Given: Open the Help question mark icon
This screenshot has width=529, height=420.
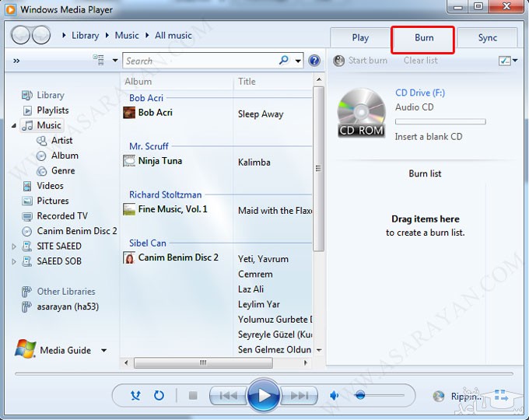Looking at the screenshot, I should point(314,61).
